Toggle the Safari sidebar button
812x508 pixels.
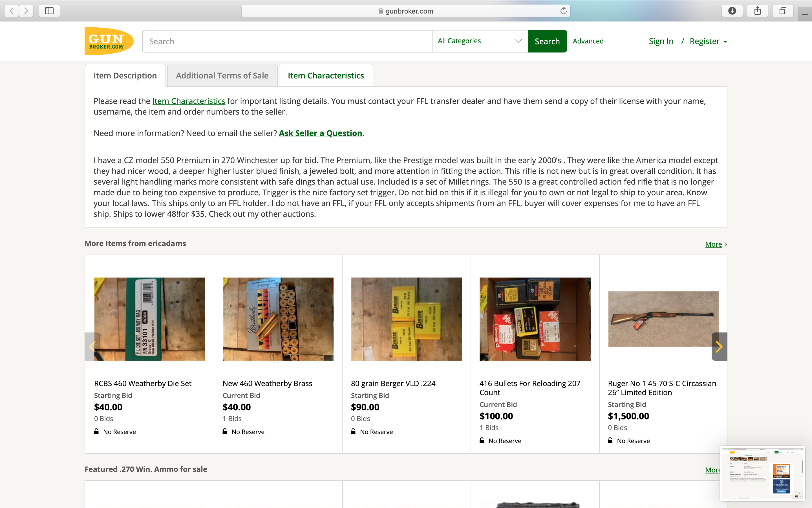click(49, 11)
